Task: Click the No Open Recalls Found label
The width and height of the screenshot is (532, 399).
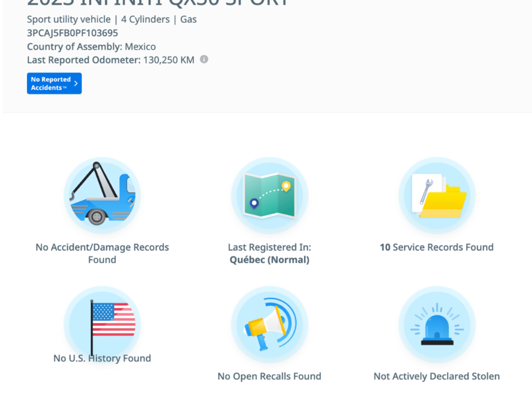Action: coord(269,376)
